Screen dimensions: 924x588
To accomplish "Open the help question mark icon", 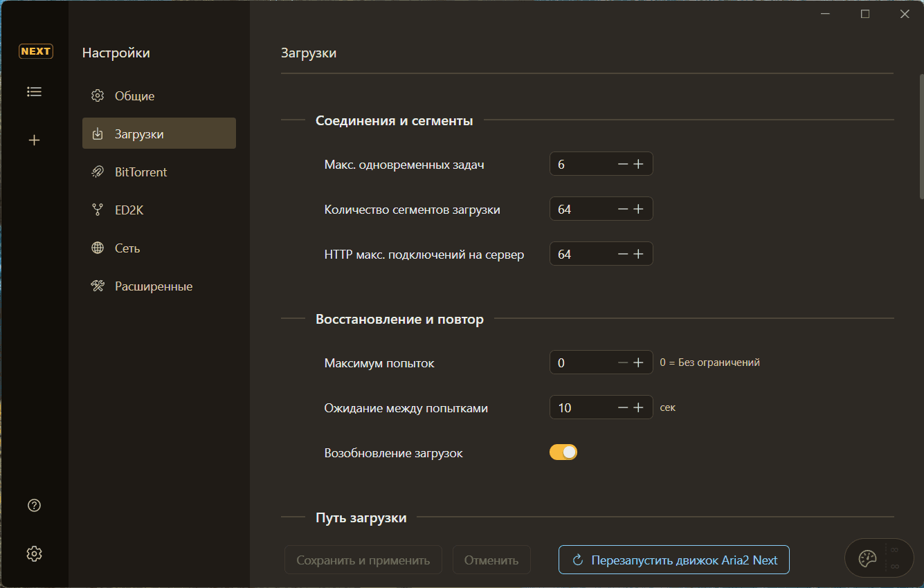I will 35,505.
